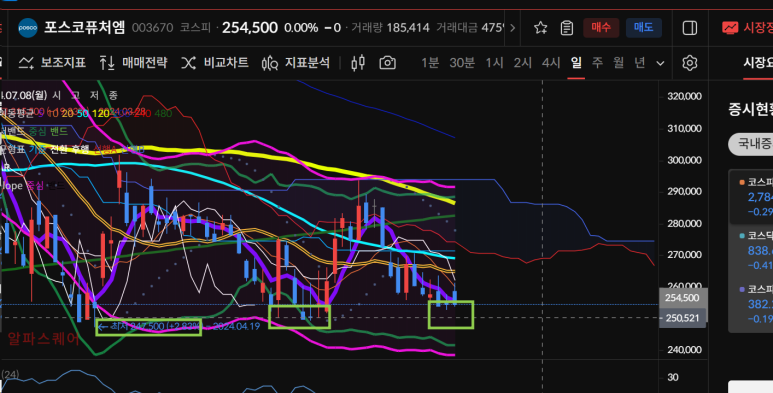Add stock to favorites with star icon
Image resolution: width=773 pixels, height=393 pixels.
click(541, 28)
